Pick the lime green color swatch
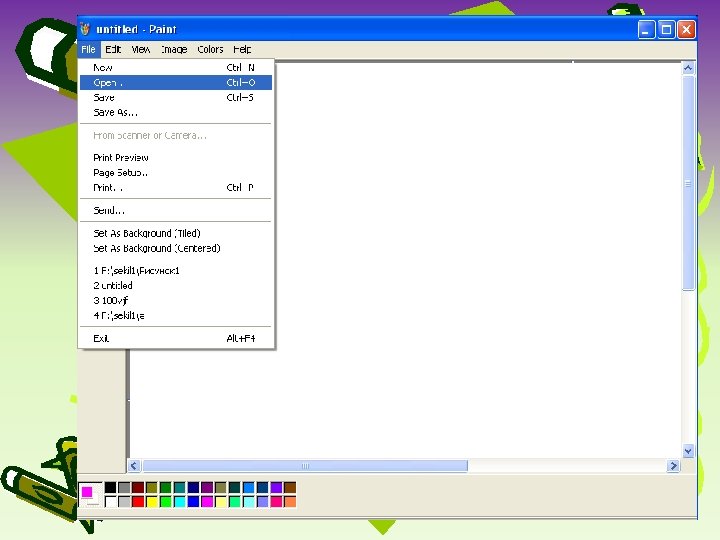 (x=166, y=501)
